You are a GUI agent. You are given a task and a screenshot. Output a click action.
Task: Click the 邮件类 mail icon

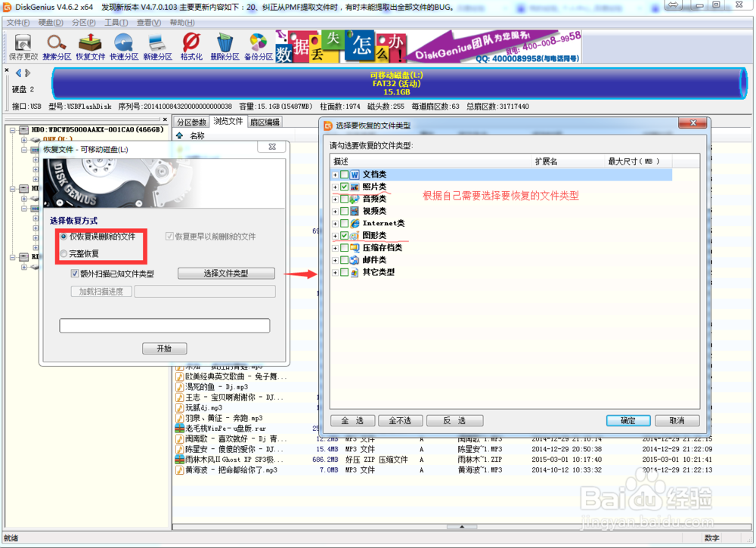[355, 260]
